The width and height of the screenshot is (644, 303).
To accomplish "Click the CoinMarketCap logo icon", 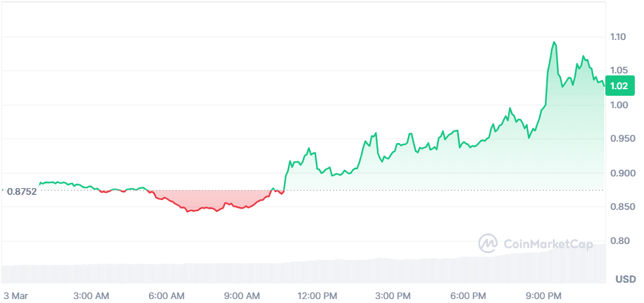I will [487, 243].
